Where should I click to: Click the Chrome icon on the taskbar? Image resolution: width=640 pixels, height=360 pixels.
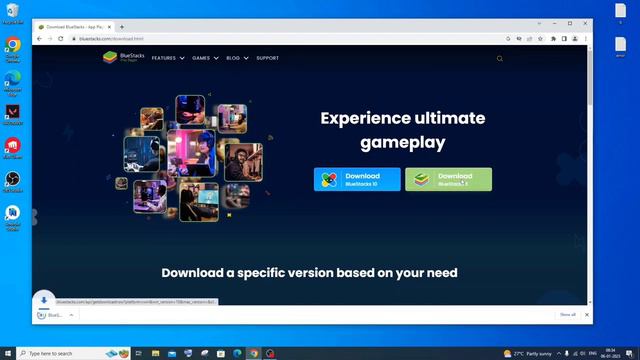(253, 353)
